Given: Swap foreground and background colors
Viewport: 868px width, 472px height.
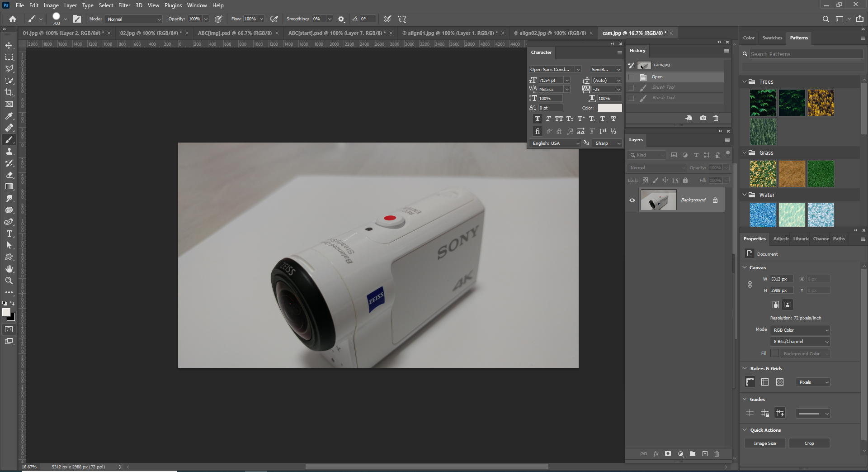Looking at the screenshot, I should click(13, 303).
